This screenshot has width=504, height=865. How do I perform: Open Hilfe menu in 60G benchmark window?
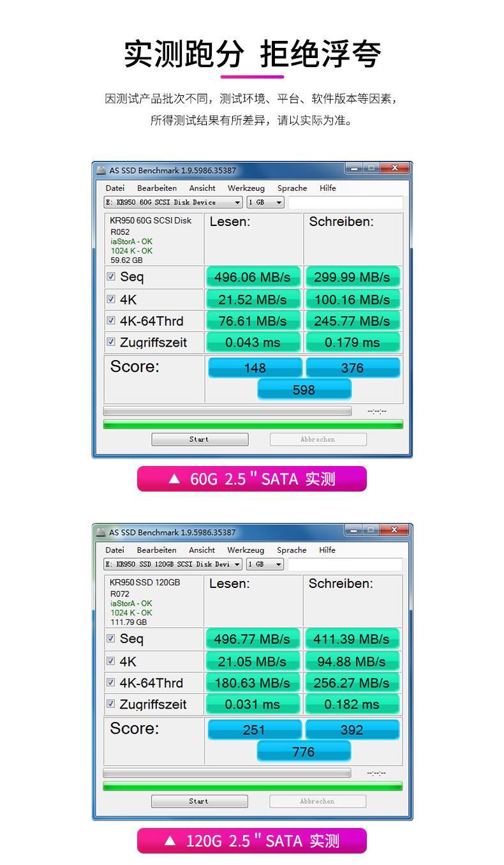click(328, 188)
